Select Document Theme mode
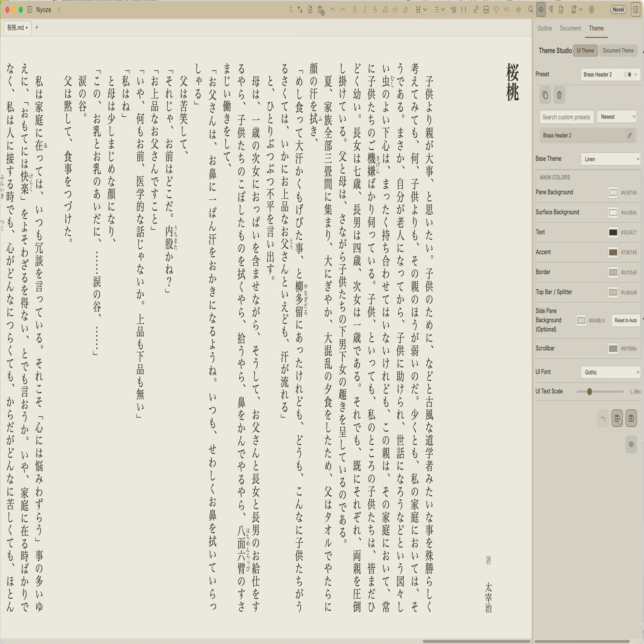The width and height of the screenshot is (644, 644). (x=618, y=51)
